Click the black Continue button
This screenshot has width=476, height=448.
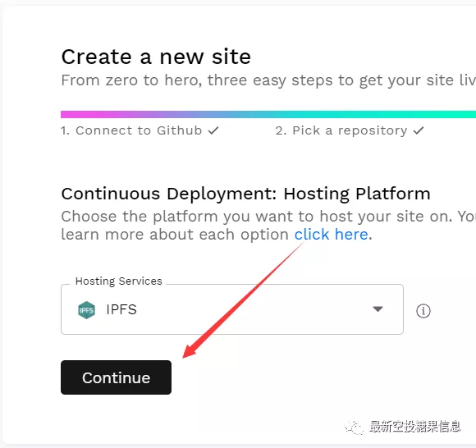pos(116,377)
